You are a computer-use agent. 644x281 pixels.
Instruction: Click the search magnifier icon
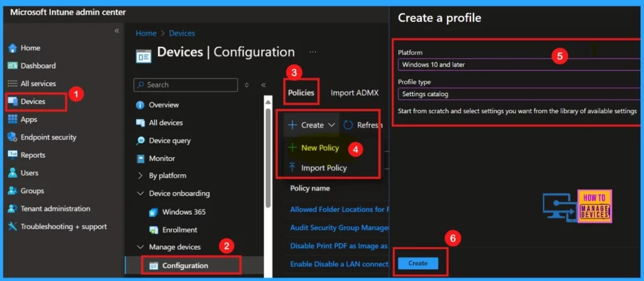click(x=141, y=85)
